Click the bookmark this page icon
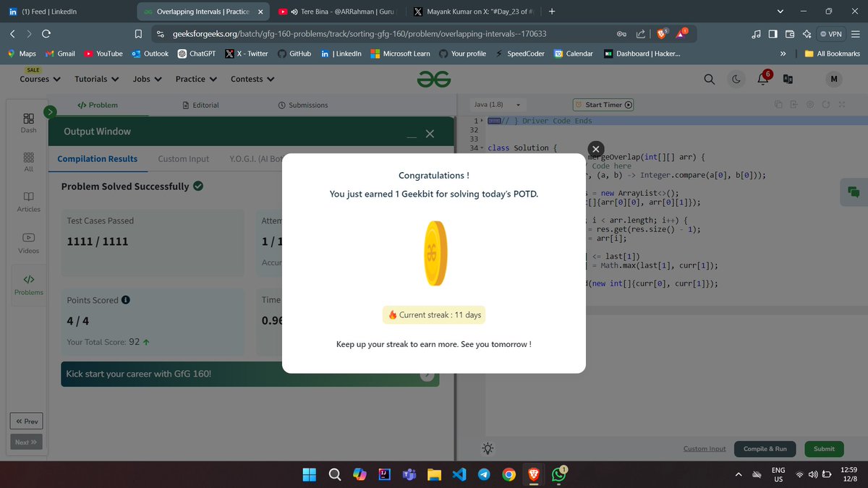 point(138,34)
